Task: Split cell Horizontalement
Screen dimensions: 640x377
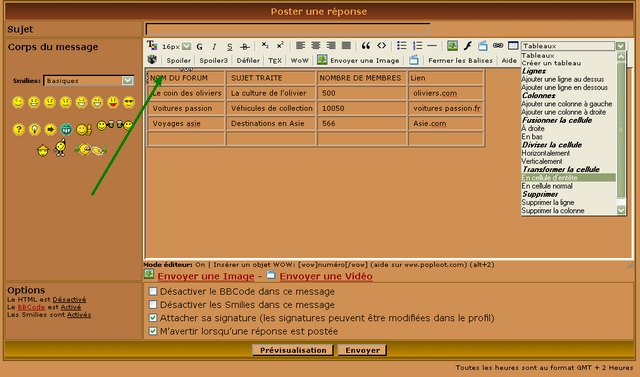Action: (545, 153)
